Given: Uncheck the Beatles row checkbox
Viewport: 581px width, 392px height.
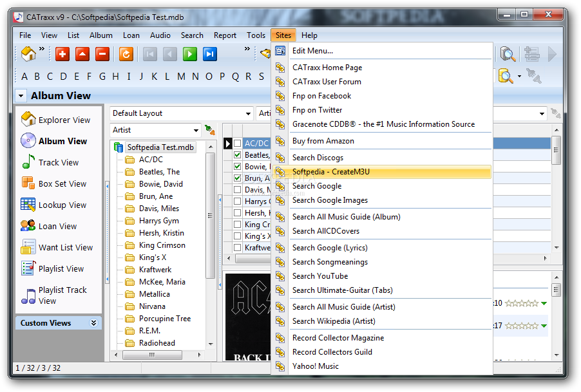Looking at the screenshot, I should point(238,154).
